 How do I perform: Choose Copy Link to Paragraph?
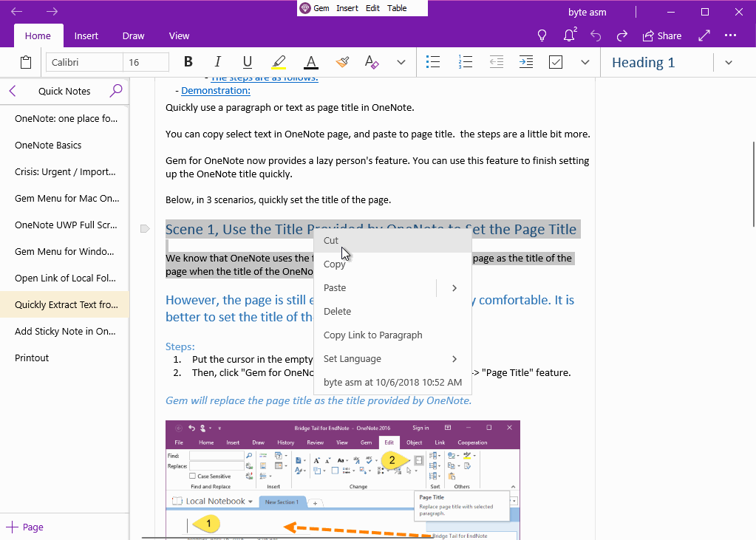[x=392, y=335]
